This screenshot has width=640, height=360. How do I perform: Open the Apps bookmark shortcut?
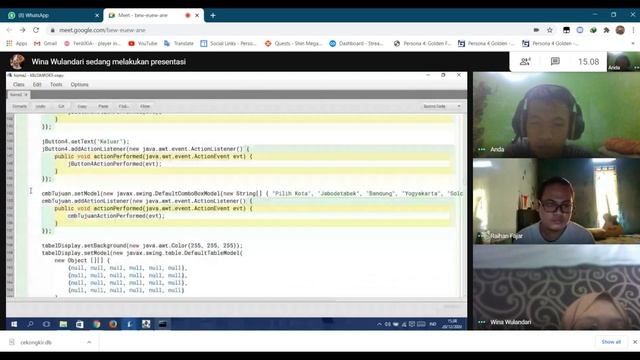pyautogui.click(x=17, y=43)
